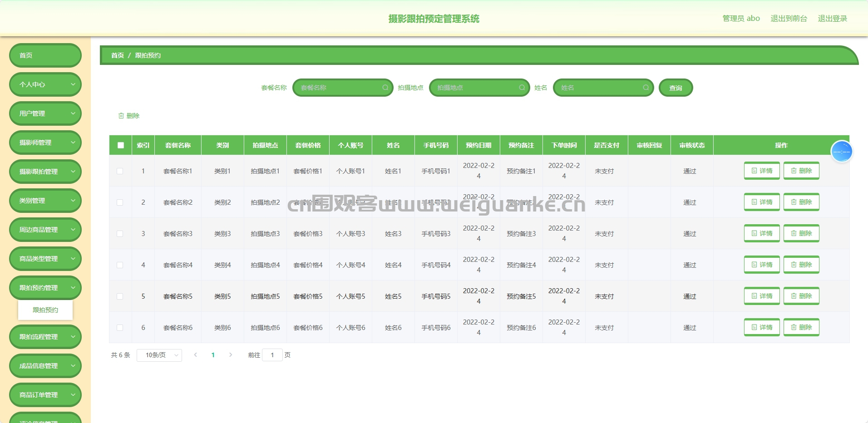This screenshot has width=868, height=423.
Task: Click cell 预约备注6 in the table
Action: (x=521, y=328)
